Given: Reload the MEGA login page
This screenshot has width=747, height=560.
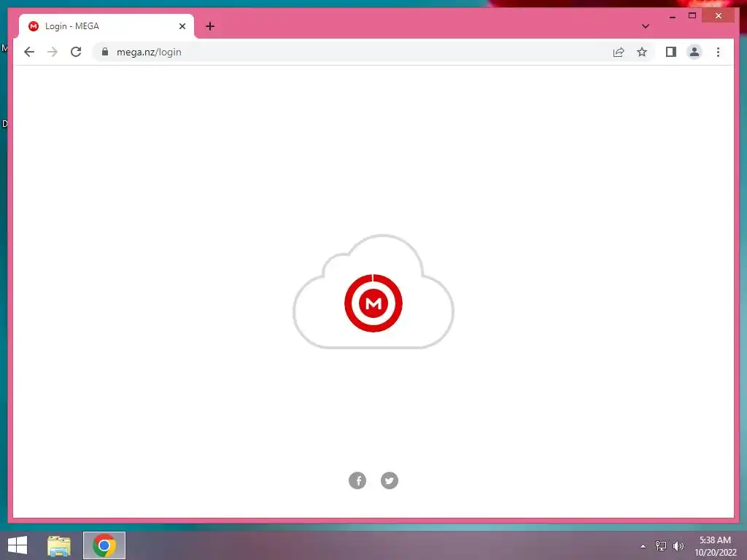Looking at the screenshot, I should coord(76,52).
